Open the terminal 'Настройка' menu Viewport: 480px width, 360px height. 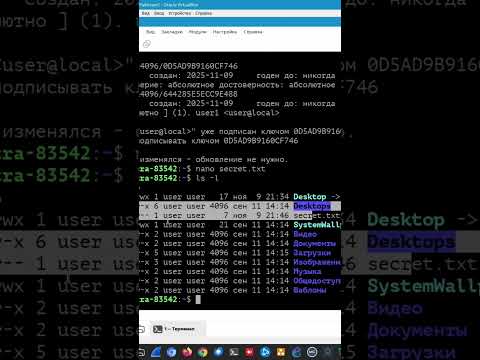pyautogui.click(x=225, y=32)
